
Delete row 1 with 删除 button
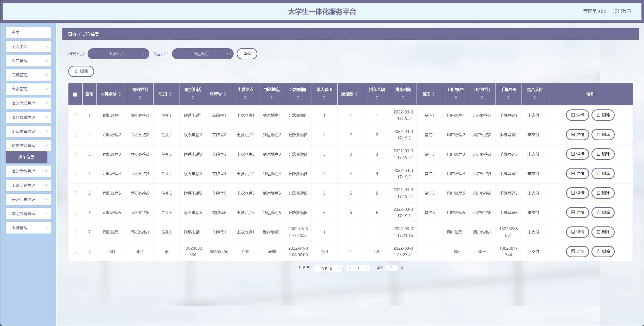(x=603, y=115)
